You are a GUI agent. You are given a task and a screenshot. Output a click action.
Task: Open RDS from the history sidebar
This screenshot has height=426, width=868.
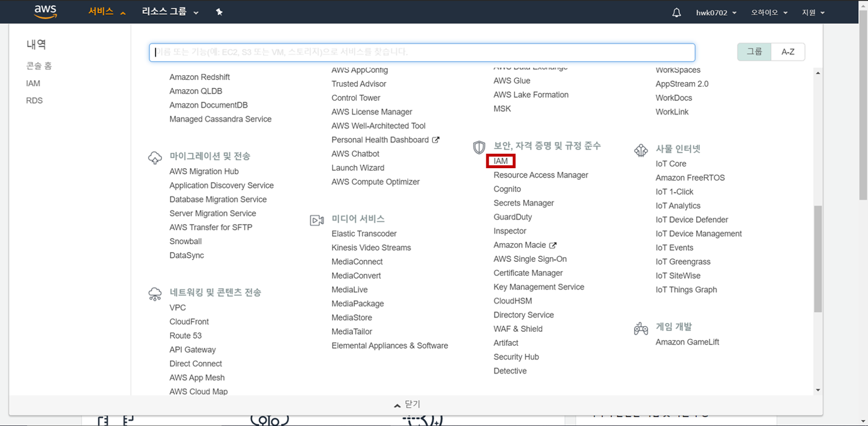34,100
